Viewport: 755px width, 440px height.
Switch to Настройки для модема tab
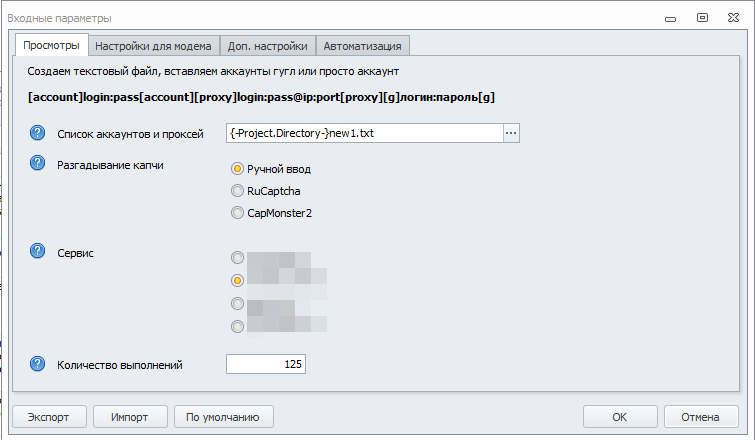[x=153, y=46]
